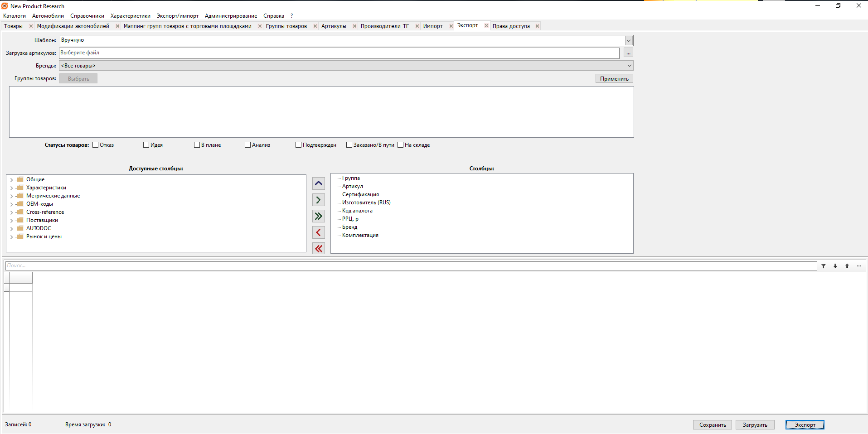Click the Применить button
This screenshot has height=434, width=868.
(x=614, y=79)
